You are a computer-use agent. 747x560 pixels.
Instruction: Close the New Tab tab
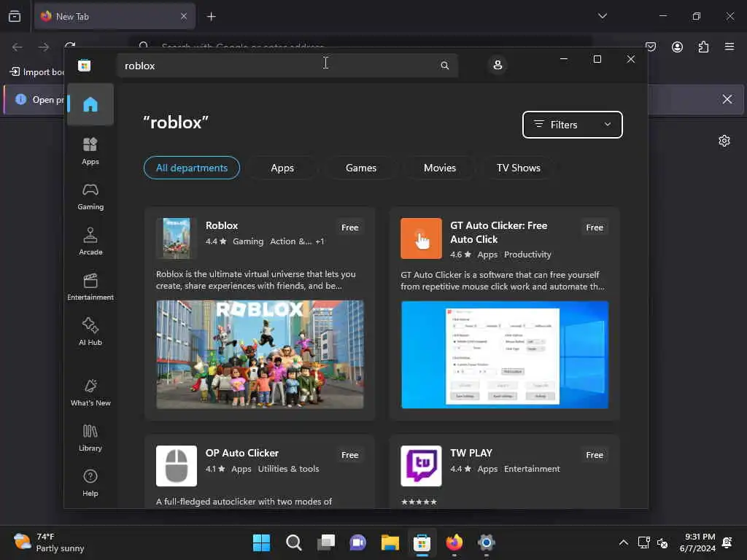click(x=183, y=17)
